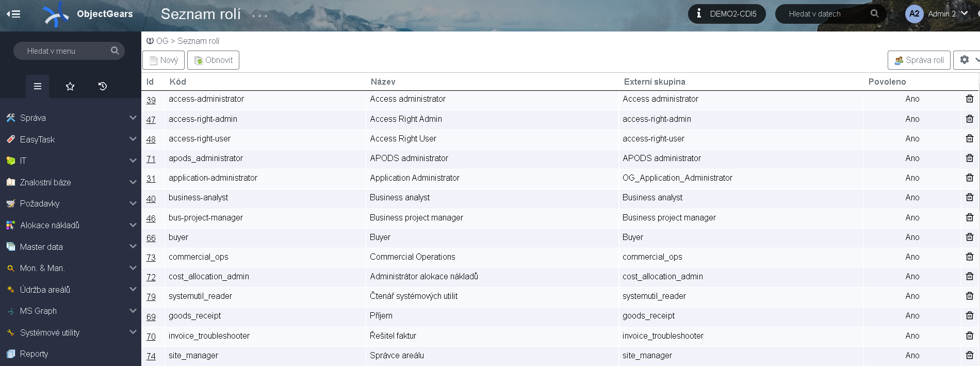Screen dimensions: 980x366
Task: Click the magnifier icon in the data search box
Action: point(874,13)
